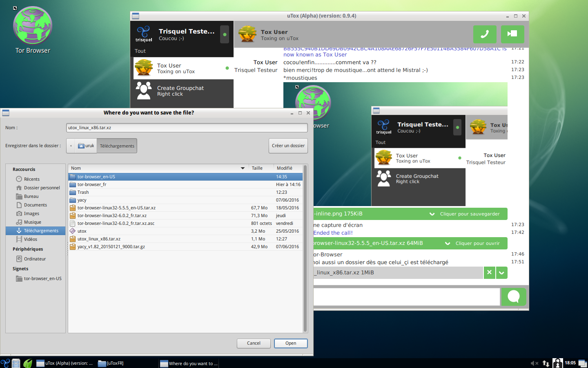Start a video call with Tox User
This screenshot has width=588, height=368.
coord(512,34)
